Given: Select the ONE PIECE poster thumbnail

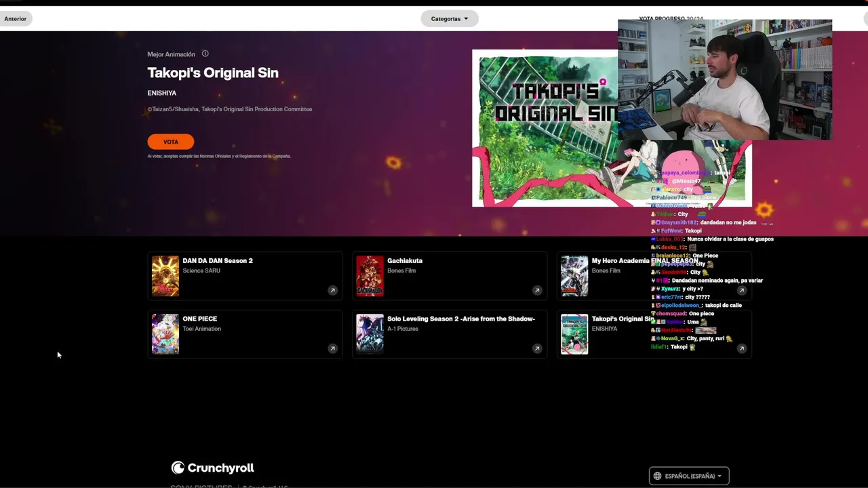Looking at the screenshot, I should [x=165, y=334].
